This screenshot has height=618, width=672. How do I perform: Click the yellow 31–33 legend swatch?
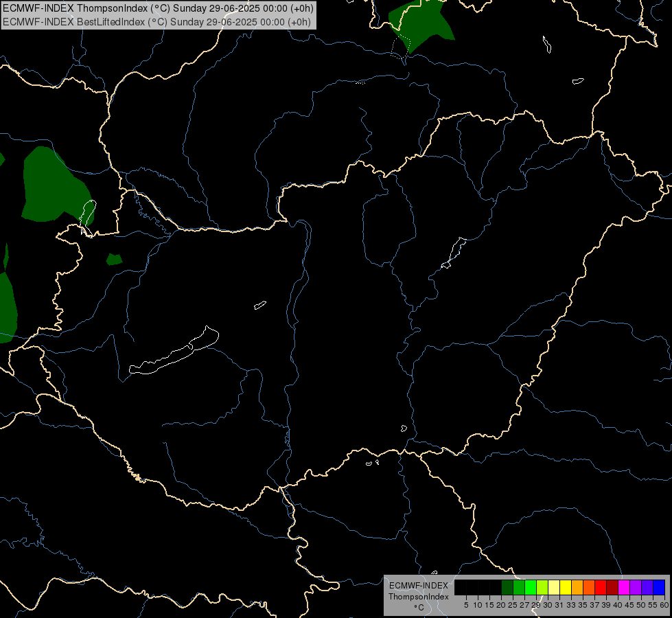(x=566, y=587)
